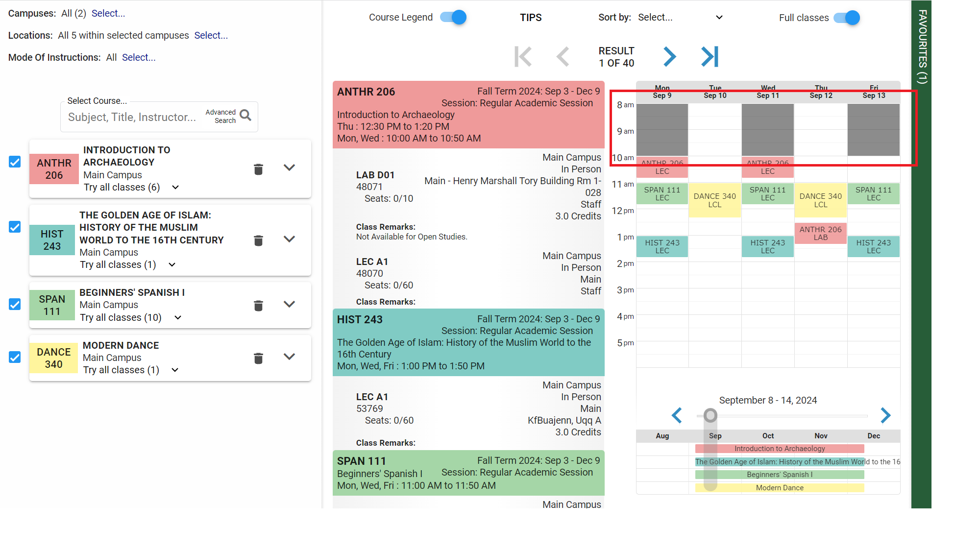Remove HIST 243 using trash icon
Image resolution: width=980 pixels, height=551 pixels.
pos(258,240)
